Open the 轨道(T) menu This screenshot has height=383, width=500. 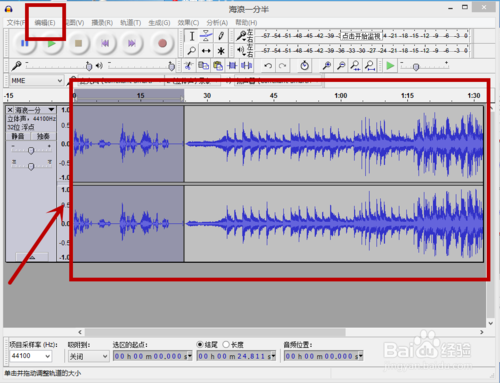131,23
